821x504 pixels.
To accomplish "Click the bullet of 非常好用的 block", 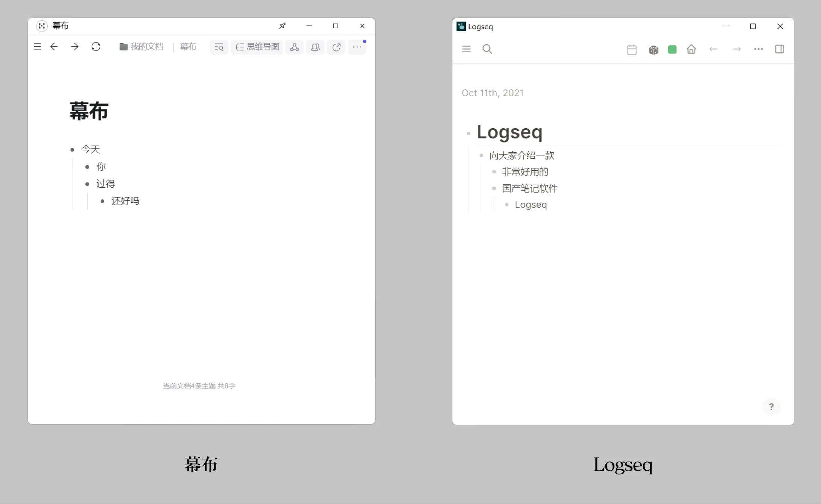I will coord(494,172).
